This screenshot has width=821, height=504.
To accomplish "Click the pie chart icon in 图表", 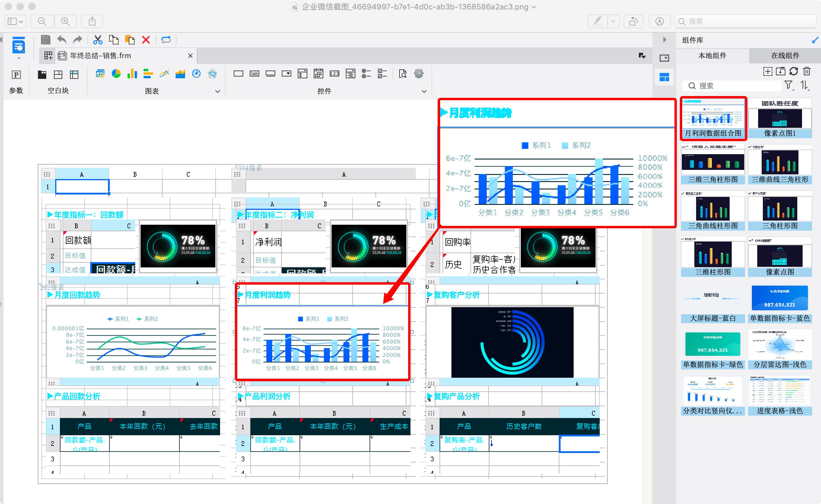I will (x=116, y=74).
